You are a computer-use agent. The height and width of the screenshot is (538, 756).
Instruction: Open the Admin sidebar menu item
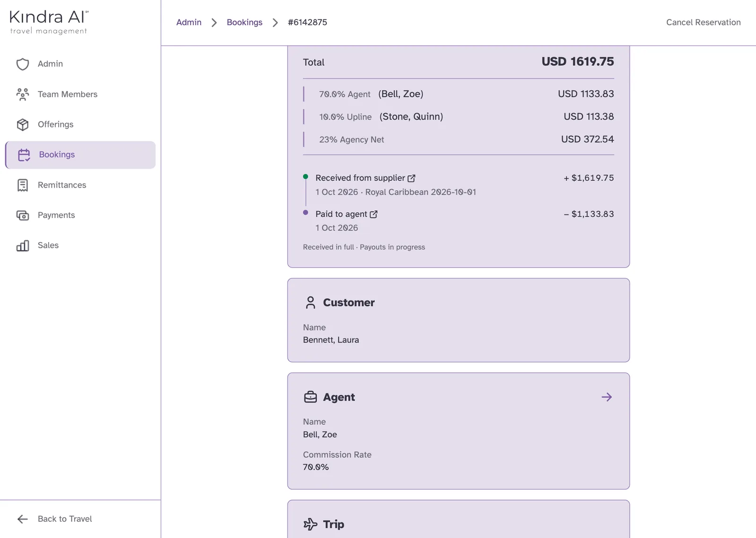click(80, 64)
